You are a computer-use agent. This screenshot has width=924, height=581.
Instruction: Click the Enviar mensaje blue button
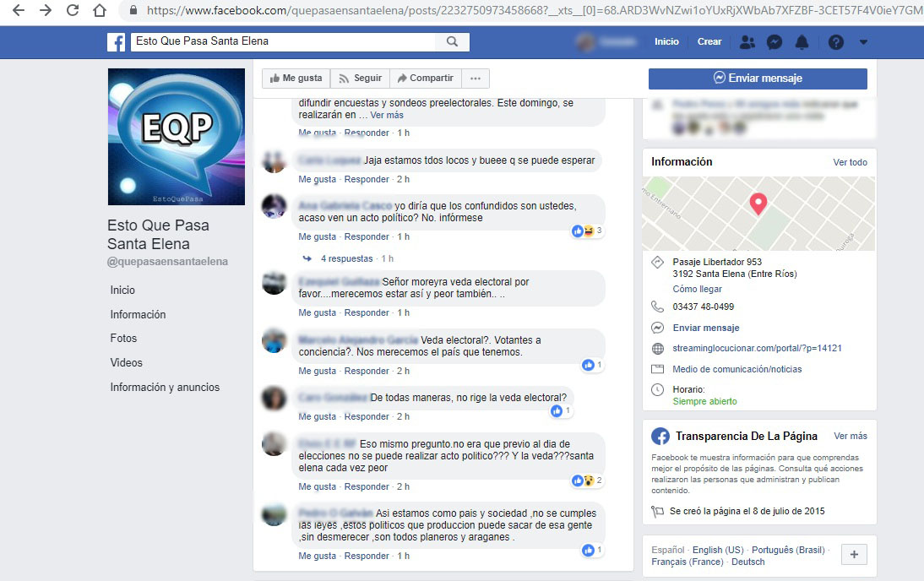pyautogui.click(x=758, y=79)
